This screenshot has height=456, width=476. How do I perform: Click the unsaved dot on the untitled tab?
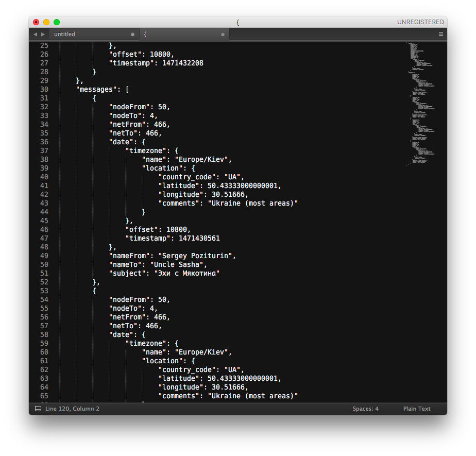coord(132,34)
